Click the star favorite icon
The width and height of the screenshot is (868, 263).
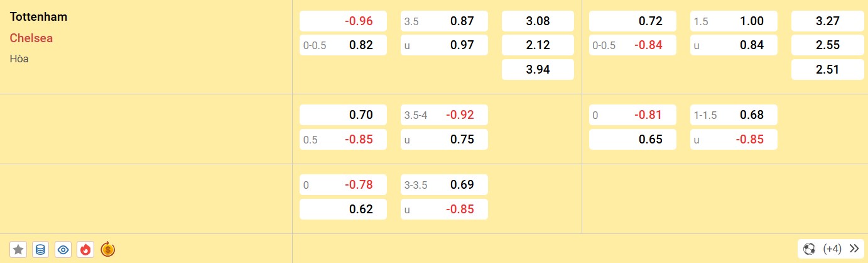tap(18, 249)
